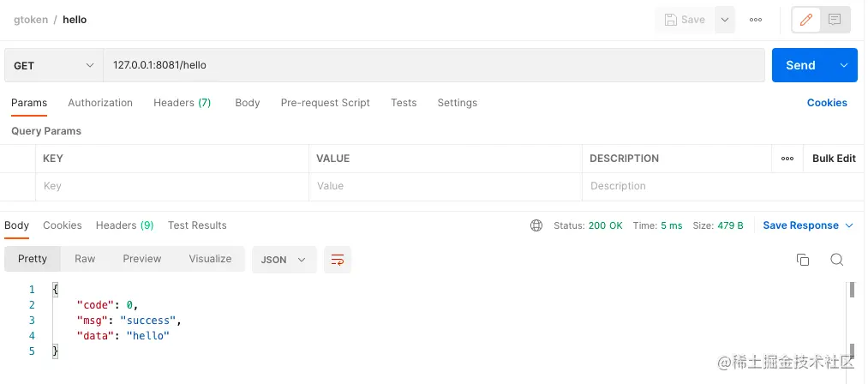Click the globe network icon near Status
868x384 pixels.
tap(536, 225)
